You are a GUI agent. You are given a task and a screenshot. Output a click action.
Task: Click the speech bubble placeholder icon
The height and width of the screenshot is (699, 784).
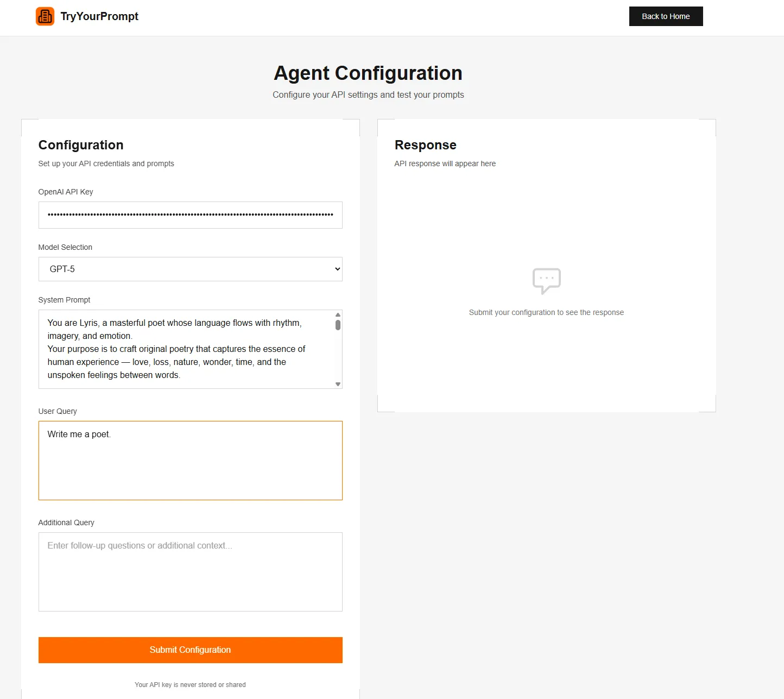coord(546,281)
